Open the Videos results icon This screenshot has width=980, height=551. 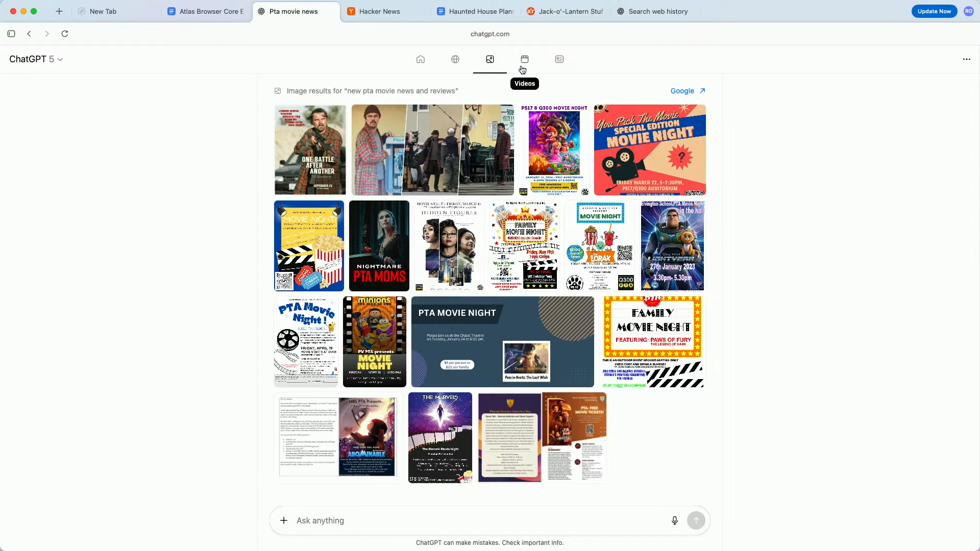coord(525,59)
